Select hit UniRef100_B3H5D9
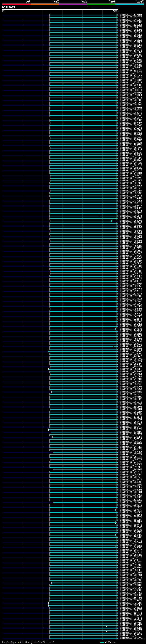 (x=131, y=432)
